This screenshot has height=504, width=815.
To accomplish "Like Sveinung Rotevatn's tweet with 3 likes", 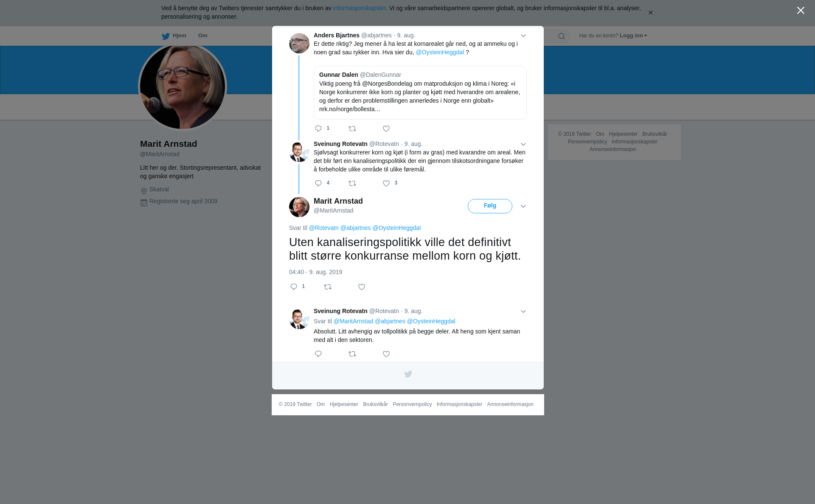I will (x=386, y=183).
